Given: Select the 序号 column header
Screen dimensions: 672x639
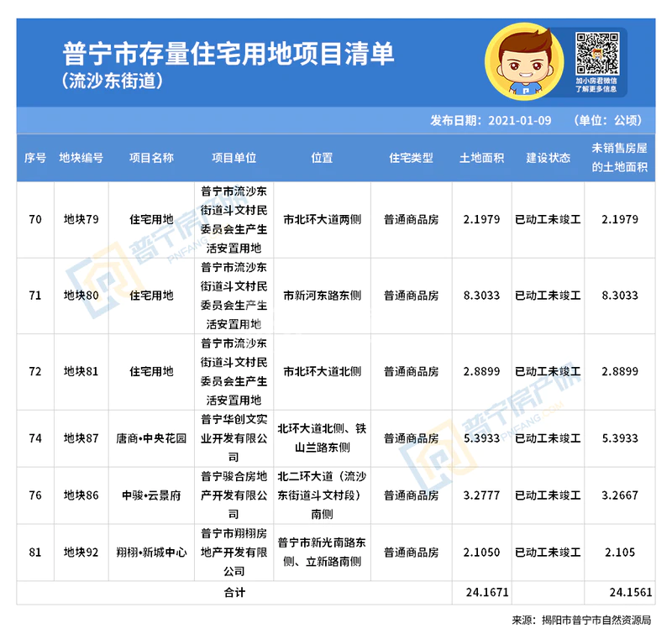Looking at the screenshot, I should pos(35,158).
